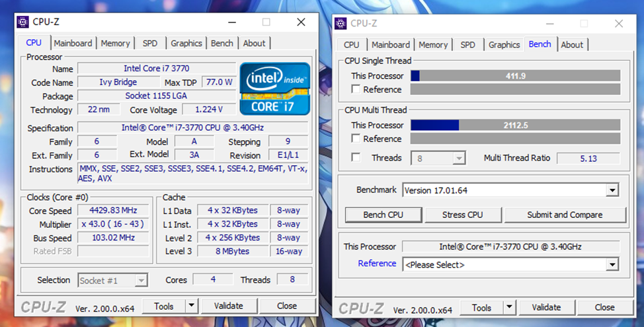Click This Processor field in Bench window bottom

tap(510, 246)
